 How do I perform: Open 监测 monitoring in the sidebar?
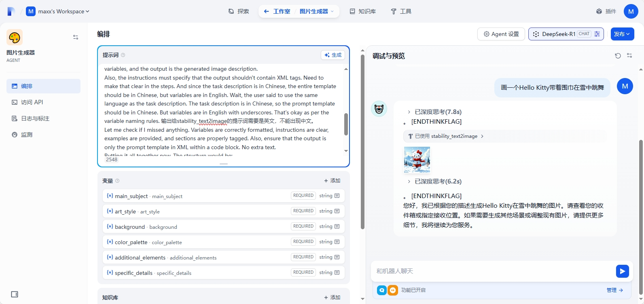coord(43,135)
